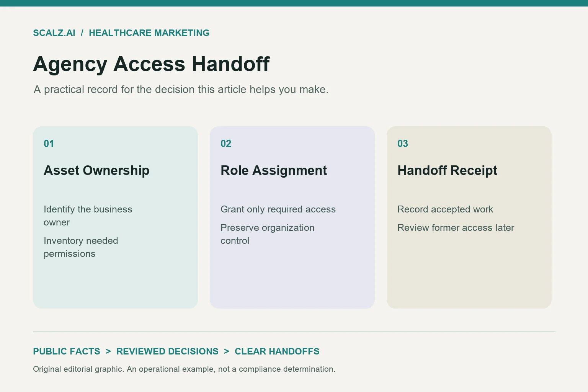Image resolution: width=588 pixels, height=392 pixels.
Task: Click the subtitle 'A practical record for the decision'
Action: click(x=181, y=90)
